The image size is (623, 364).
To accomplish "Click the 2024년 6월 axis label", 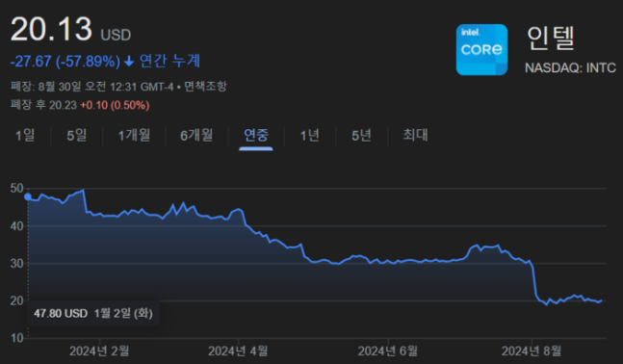I will point(388,351).
